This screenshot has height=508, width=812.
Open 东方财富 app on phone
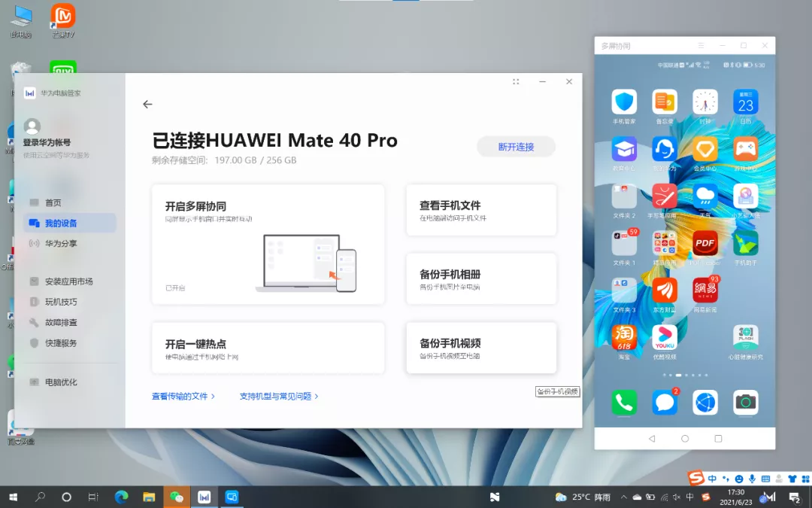pos(665,291)
